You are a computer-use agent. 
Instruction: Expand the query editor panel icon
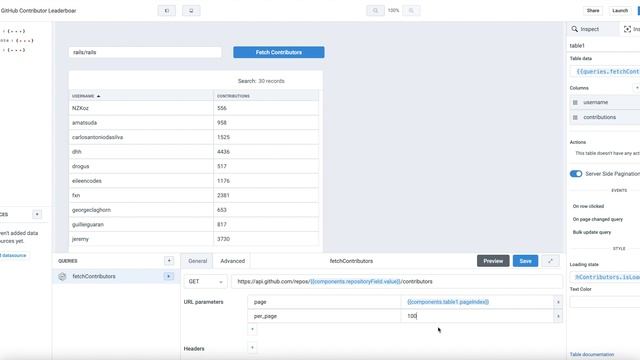[550, 261]
